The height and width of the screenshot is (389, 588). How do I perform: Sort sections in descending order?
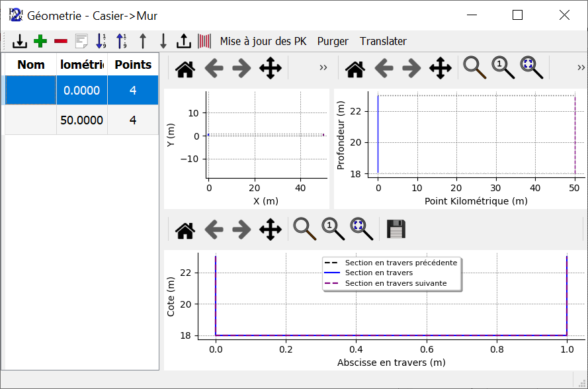coord(122,41)
